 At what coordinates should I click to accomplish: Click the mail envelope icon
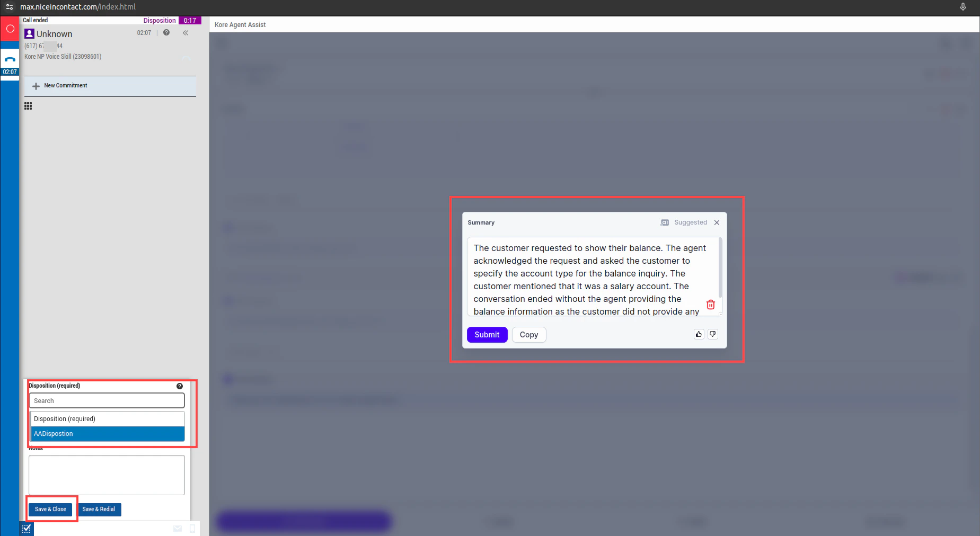[178, 529]
